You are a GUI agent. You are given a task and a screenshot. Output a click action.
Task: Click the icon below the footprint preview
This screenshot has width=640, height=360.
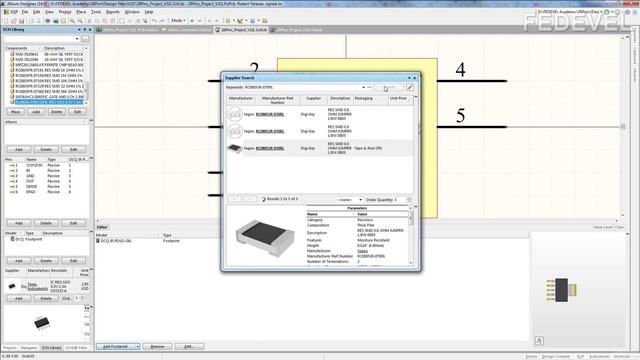539,340
